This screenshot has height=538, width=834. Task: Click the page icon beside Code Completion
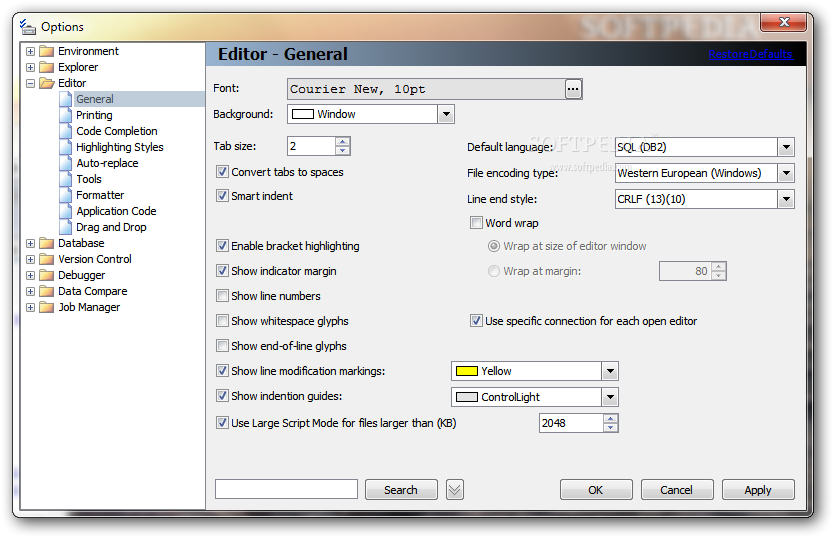[x=66, y=131]
